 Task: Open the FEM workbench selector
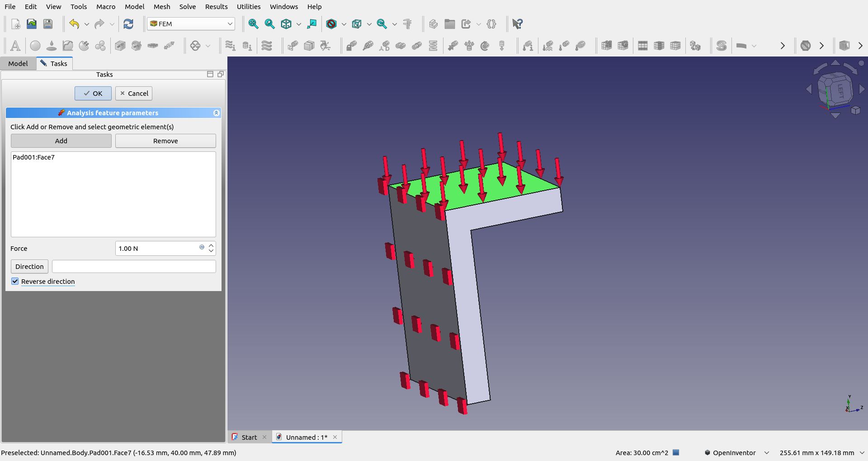pyautogui.click(x=191, y=24)
